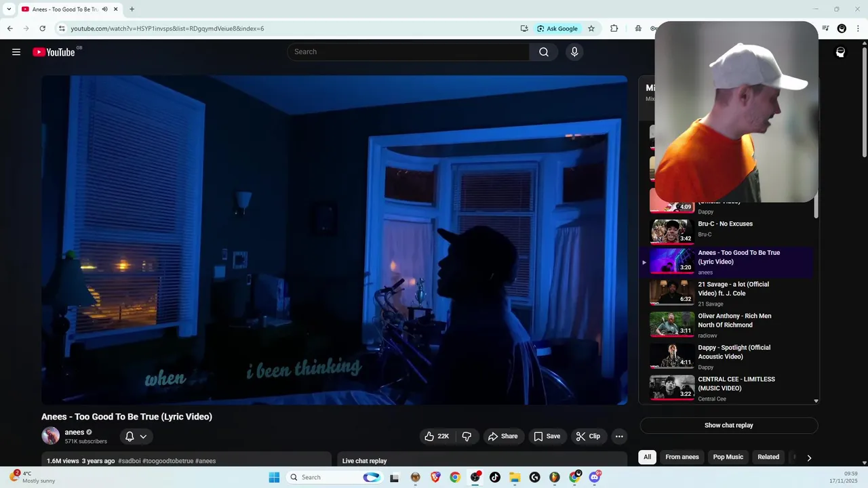The image size is (868, 488).
Task: Click the Live chat replay heading
Action: click(364, 461)
